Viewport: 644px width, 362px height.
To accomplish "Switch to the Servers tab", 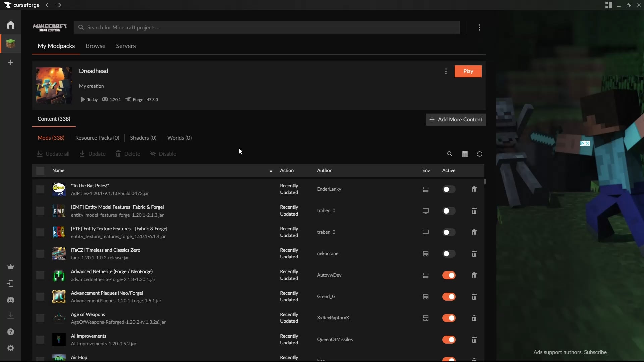I will click(x=126, y=46).
